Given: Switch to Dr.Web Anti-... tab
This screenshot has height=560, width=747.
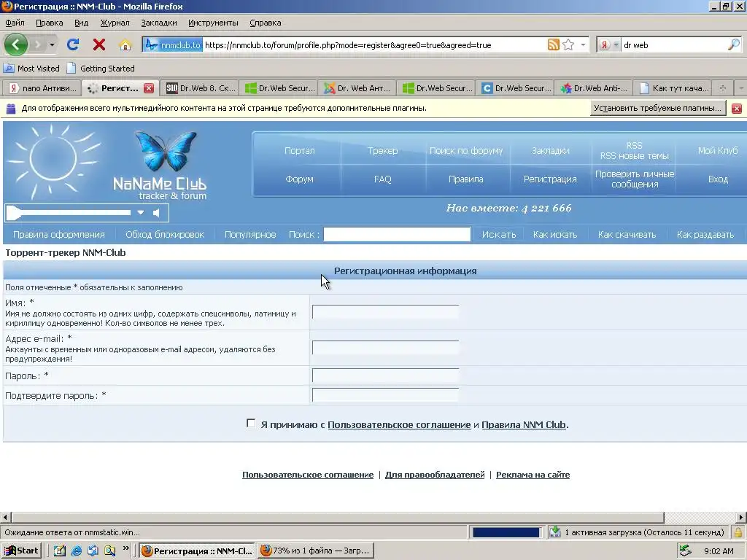Looking at the screenshot, I should click(x=594, y=88).
